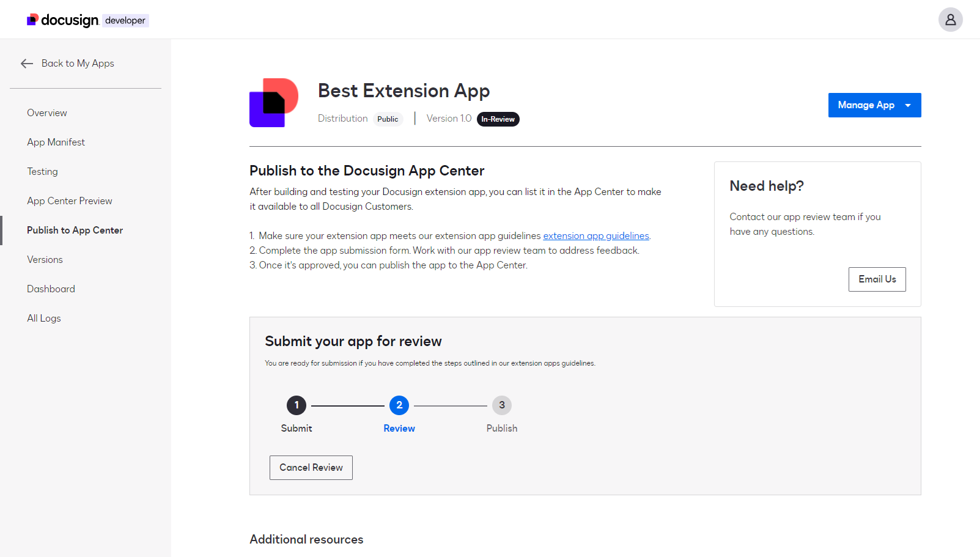Select step 1 Submit circle
The height and width of the screenshot is (557, 980).
(297, 405)
